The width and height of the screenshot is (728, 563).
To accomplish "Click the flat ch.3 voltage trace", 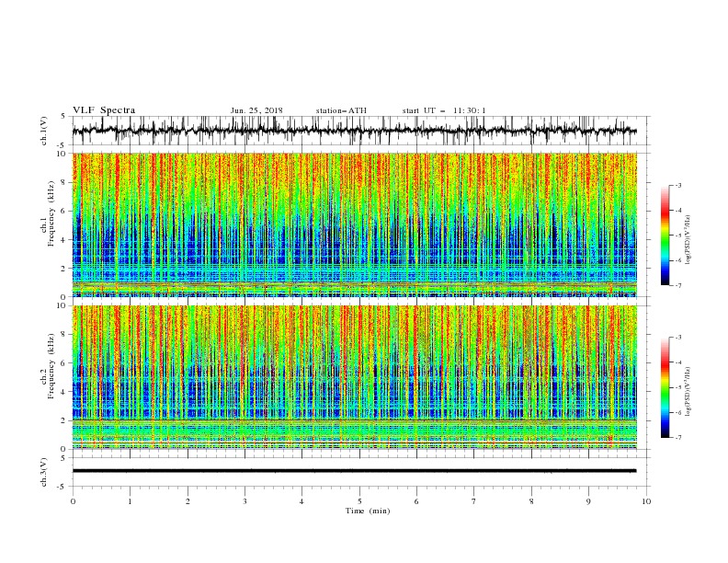I will (355, 471).
